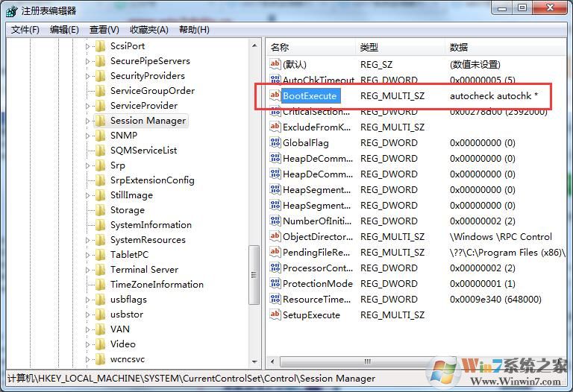Click the TabletPC folder icon
The height and width of the screenshot is (392, 573).
coord(100,255)
